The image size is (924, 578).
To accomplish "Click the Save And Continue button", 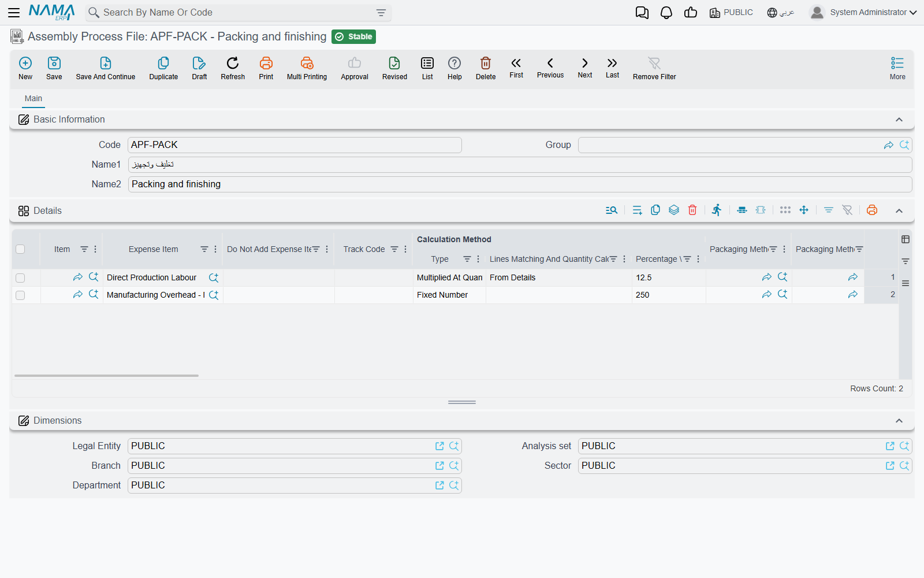I will click(106, 68).
